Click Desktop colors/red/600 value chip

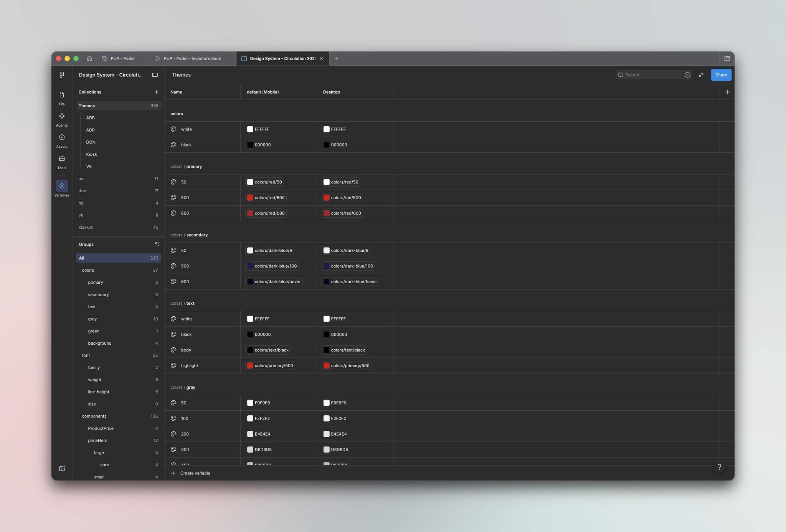click(x=342, y=213)
